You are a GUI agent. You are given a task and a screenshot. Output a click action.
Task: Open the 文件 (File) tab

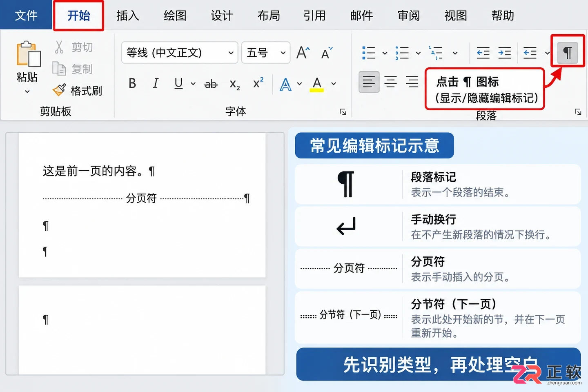26,15
